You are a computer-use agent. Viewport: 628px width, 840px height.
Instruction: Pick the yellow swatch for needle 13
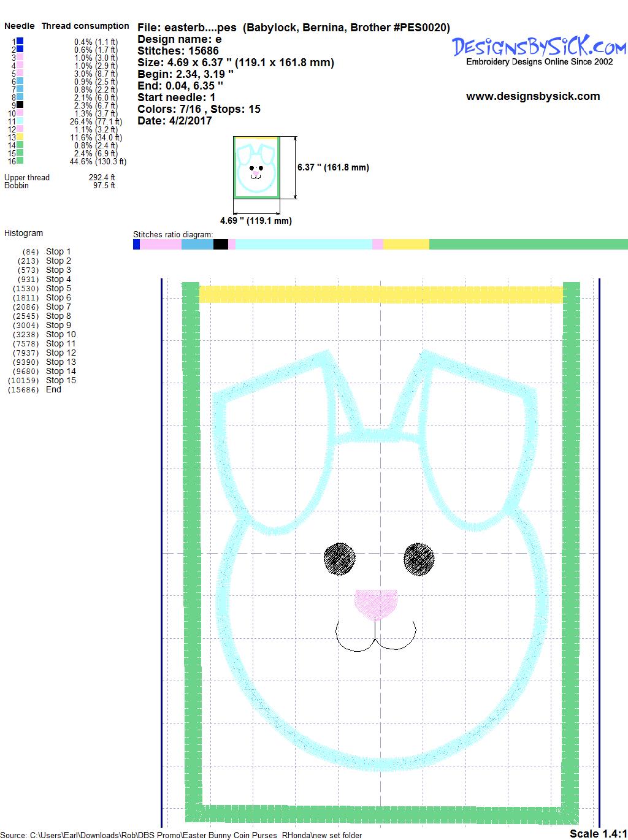point(20,137)
